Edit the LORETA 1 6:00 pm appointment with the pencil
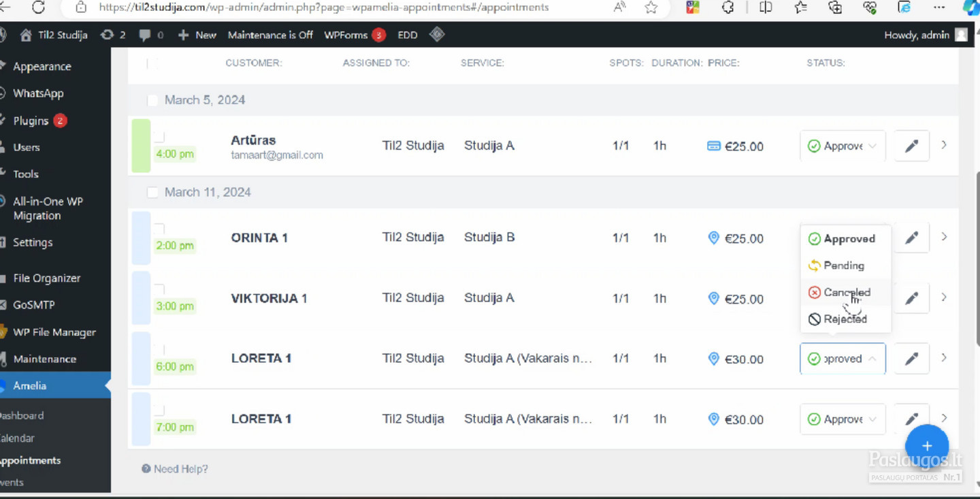Viewport: 980px width, 499px height. click(x=911, y=359)
